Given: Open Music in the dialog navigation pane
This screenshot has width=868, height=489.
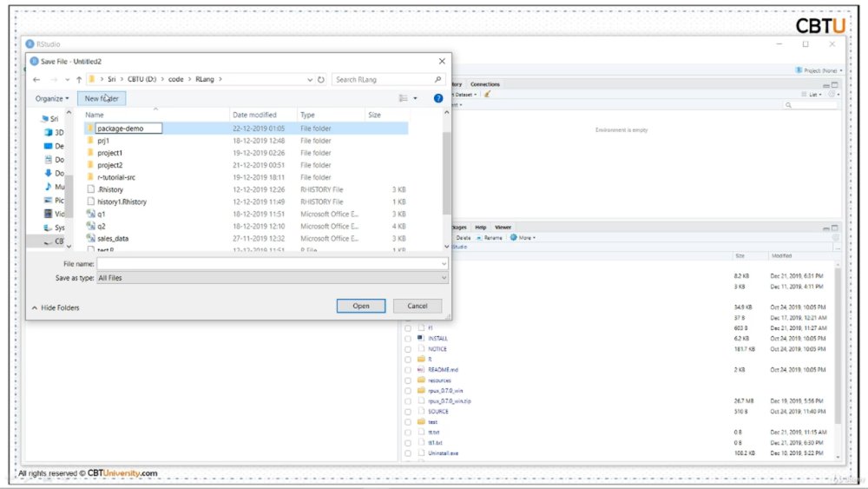Looking at the screenshot, I should [x=54, y=187].
